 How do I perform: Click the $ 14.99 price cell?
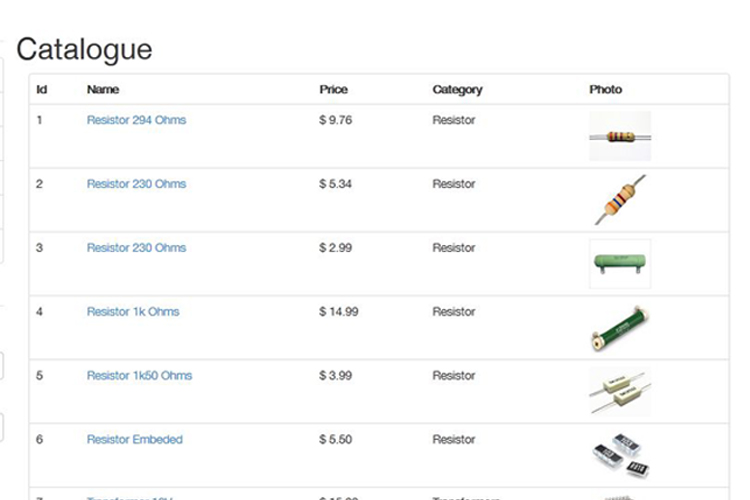point(339,312)
